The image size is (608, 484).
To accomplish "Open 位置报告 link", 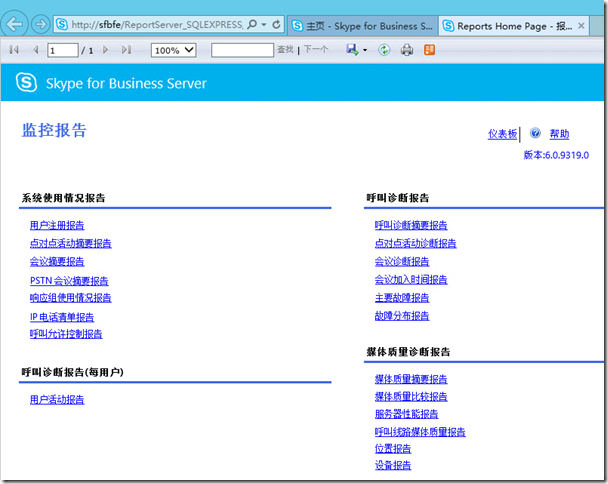I will pyautogui.click(x=393, y=449).
